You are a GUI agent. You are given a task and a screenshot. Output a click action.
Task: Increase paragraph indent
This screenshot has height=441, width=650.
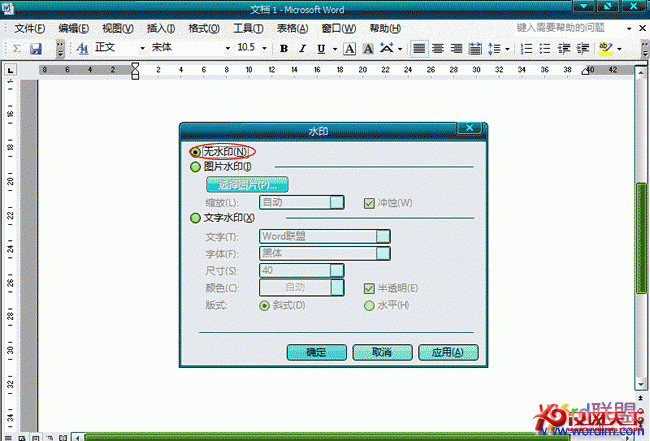point(583,48)
